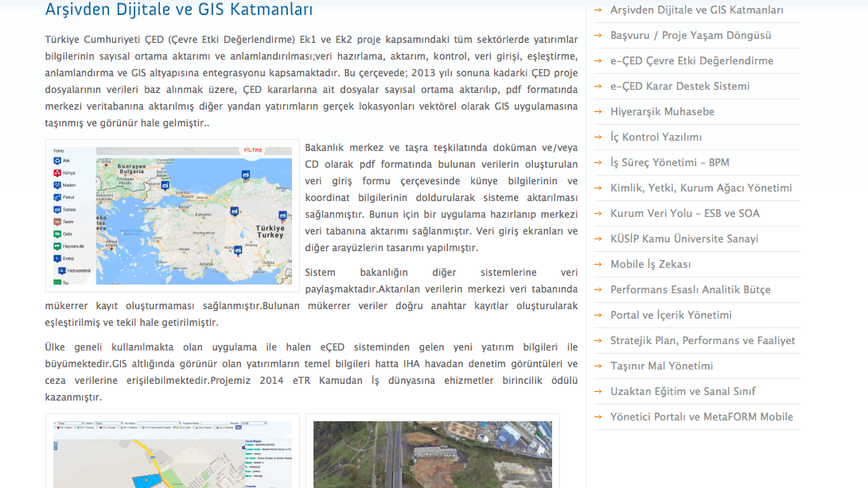
Task: Click the map marker near Konya
Action: [x=239, y=251]
